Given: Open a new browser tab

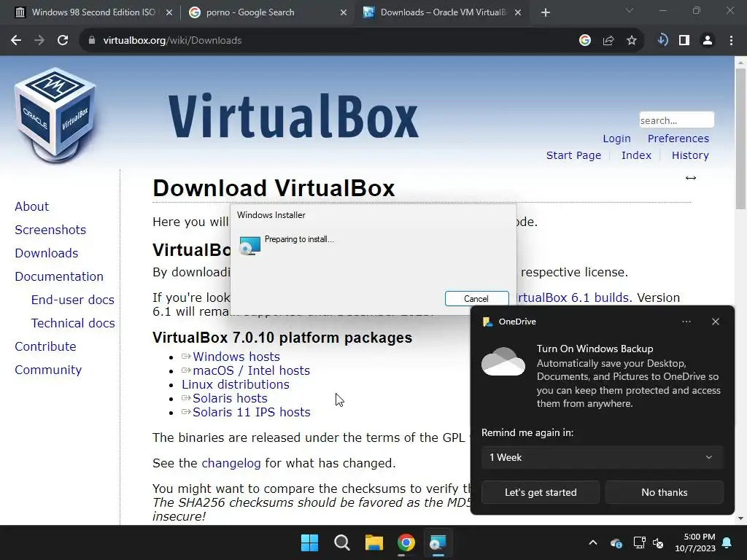Looking at the screenshot, I should 546,12.
